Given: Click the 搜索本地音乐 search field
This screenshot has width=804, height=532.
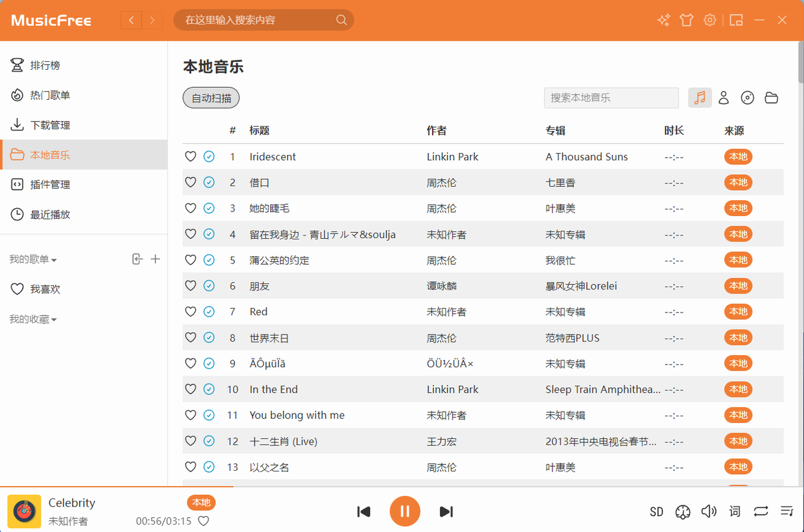Looking at the screenshot, I should point(611,98).
